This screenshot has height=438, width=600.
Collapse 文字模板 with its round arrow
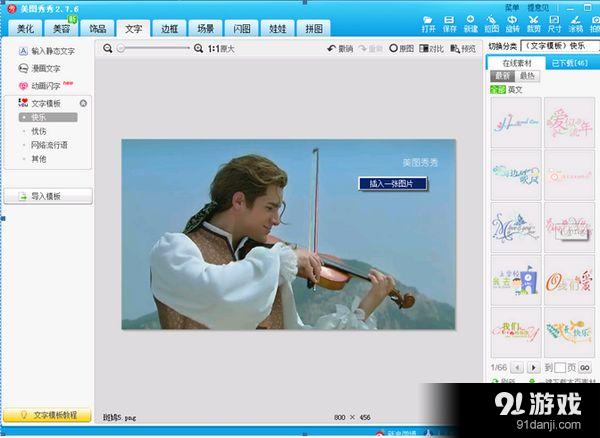[83, 103]
